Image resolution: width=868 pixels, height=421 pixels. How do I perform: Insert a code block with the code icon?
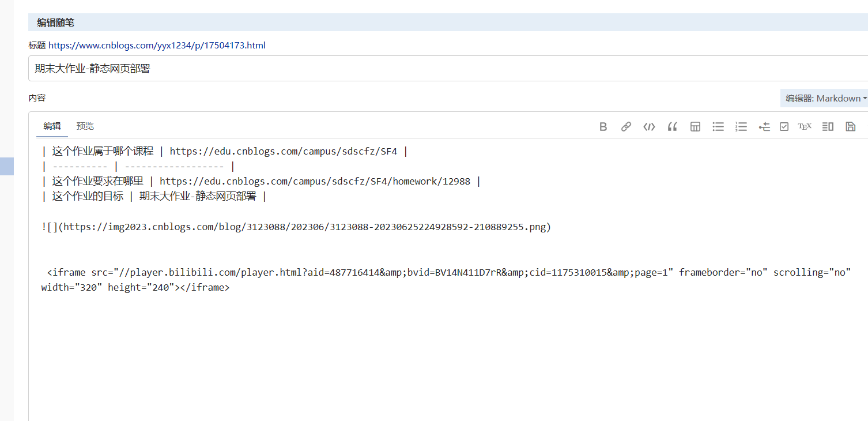649,127
